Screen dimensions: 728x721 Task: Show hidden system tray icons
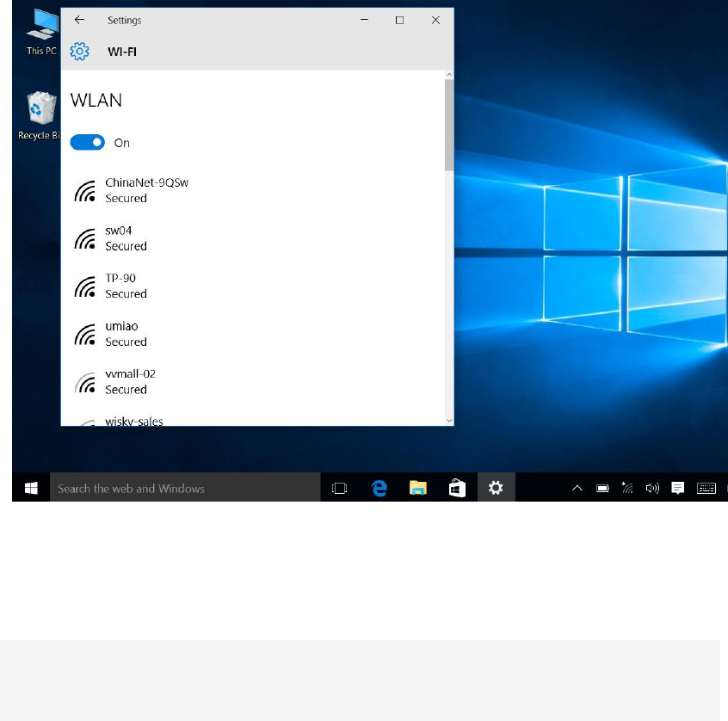577,488
